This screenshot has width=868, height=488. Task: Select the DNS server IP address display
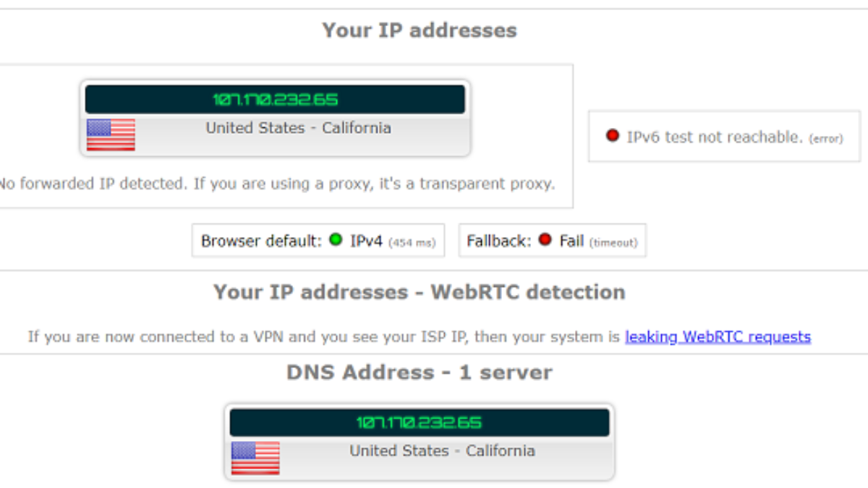pos(419,422)
